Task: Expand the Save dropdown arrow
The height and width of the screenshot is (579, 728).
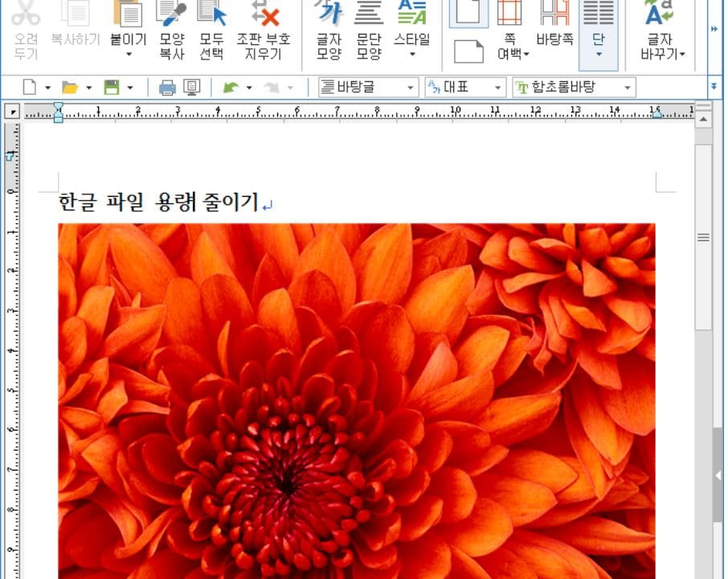Action: [x=130, y=88]
